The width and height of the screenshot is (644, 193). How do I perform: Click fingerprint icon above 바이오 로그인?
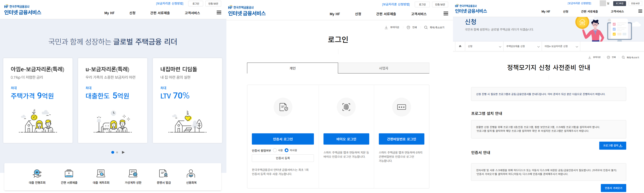pyautogui.click(x=346, y=107)
